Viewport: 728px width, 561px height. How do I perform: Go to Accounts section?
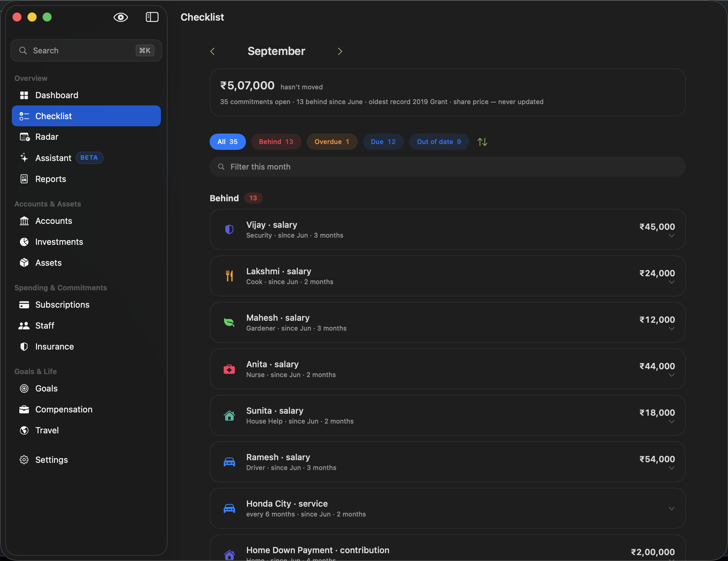86,221
